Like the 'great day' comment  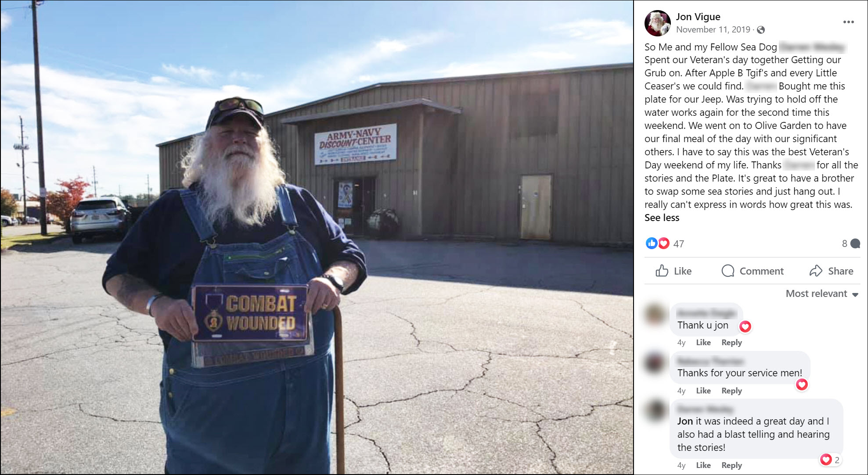(703, 465)
